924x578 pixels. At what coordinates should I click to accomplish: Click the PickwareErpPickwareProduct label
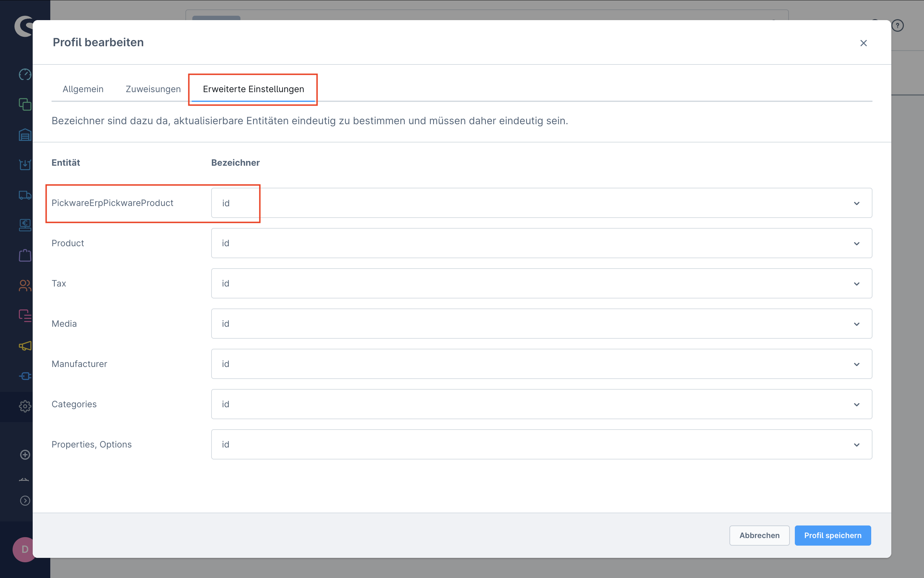point(112,203)
